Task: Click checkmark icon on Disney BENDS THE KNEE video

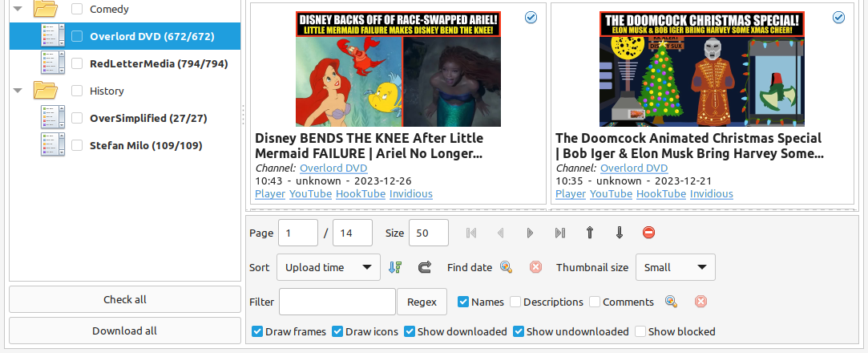Action: point(531,18)
